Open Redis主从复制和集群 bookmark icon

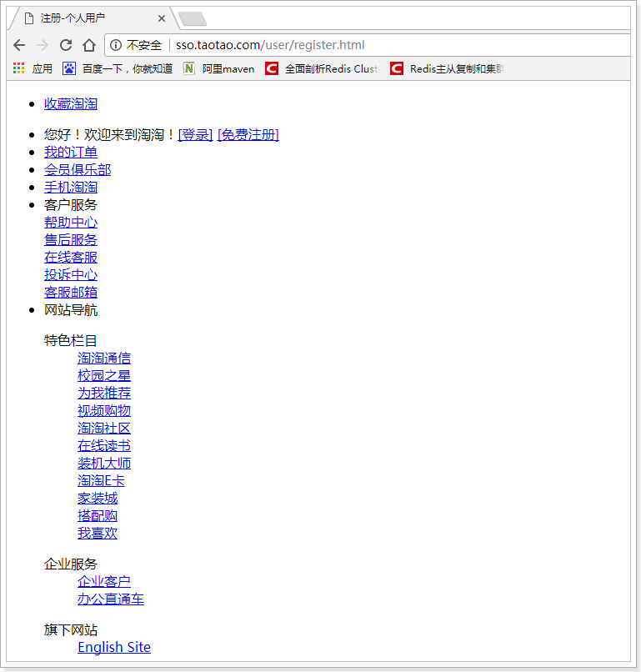[x=397, y=68]
